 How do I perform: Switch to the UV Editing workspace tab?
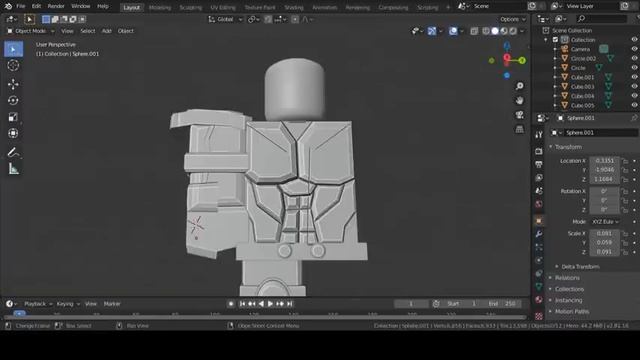(223, 7)
